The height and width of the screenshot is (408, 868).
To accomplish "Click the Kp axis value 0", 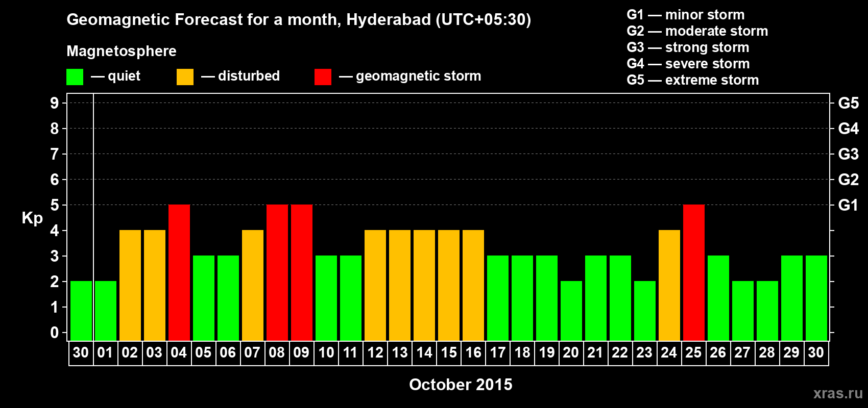I will click(x=55, y=333).
